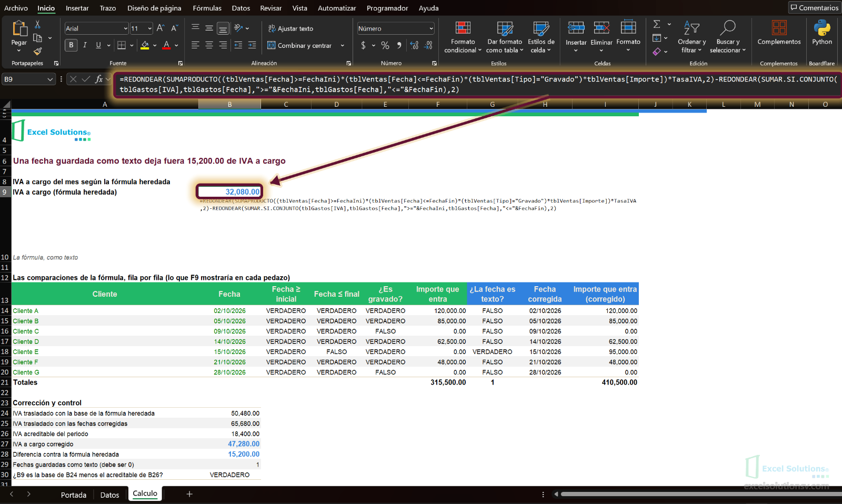Click the Borders icon
Screen dimensions: 842x504
[122, 45]
